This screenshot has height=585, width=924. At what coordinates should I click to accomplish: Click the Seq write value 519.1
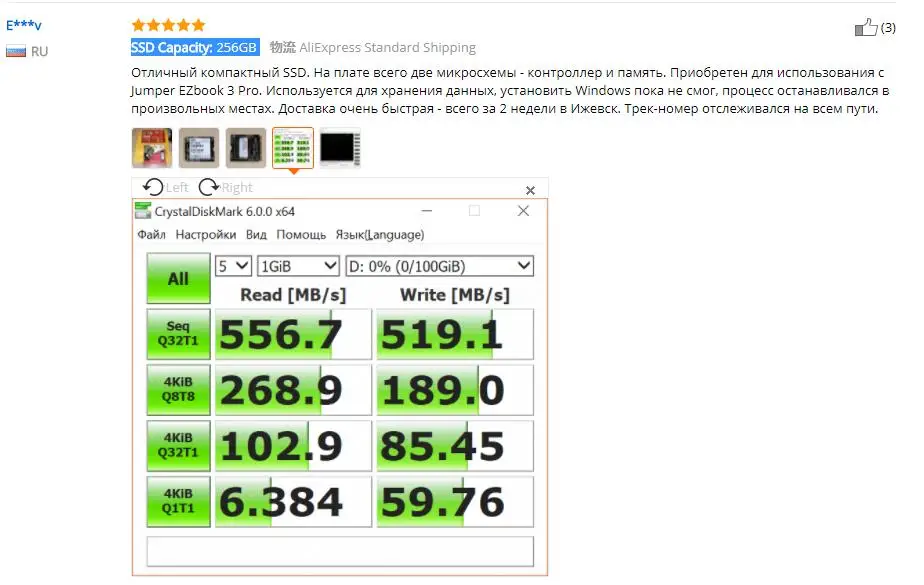[455, 334]
